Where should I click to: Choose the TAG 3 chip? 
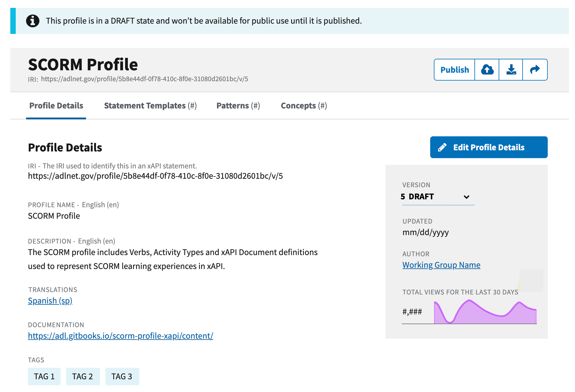click(122, 377)
